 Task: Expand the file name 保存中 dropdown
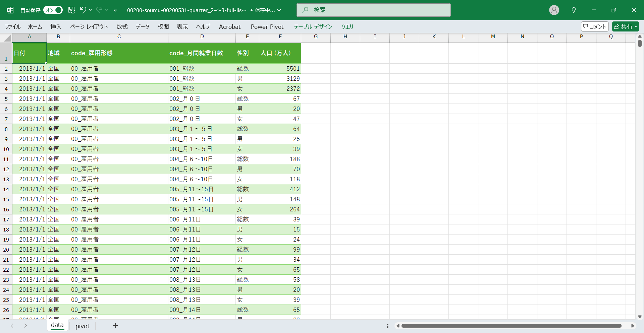(279, 10)
